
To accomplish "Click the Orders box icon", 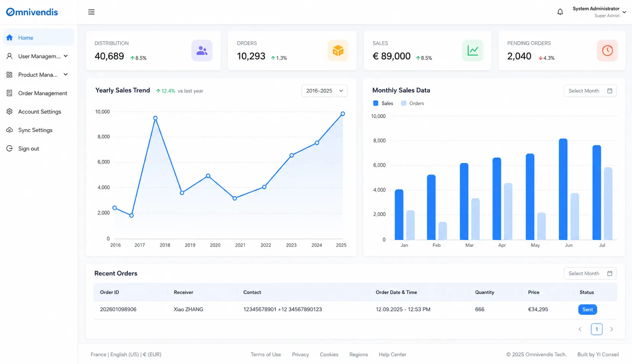I will tap(338, 50).
